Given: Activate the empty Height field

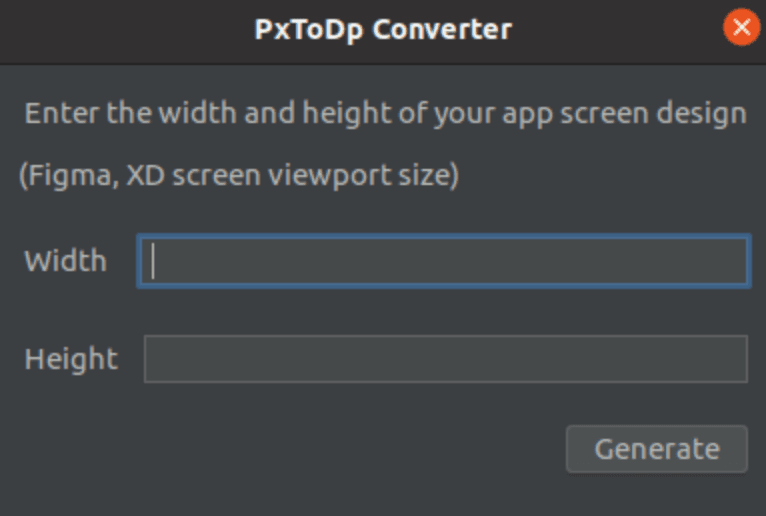Looking at the screenshot, I should (446, 359).
